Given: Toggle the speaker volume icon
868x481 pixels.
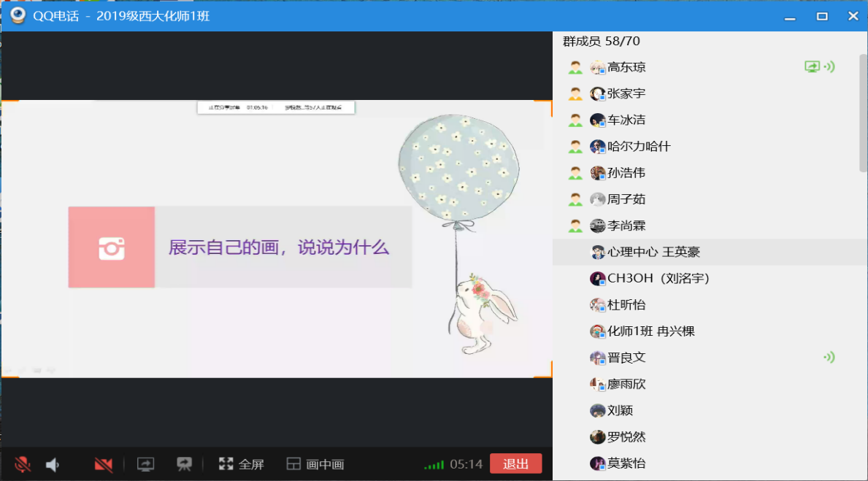Looking at the screenshot, I should (53, 464).
